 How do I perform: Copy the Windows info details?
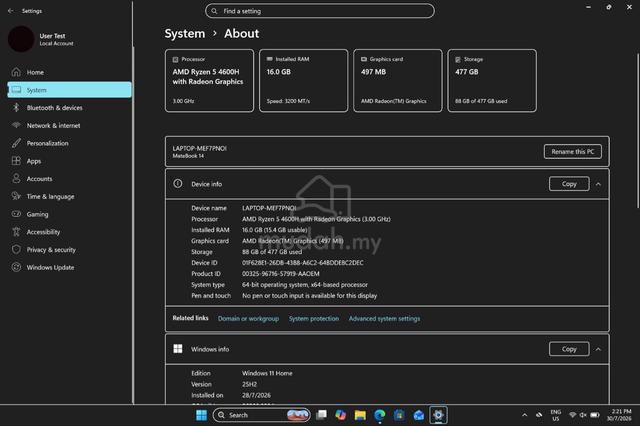pyautogui.click(x=569, y=349)
